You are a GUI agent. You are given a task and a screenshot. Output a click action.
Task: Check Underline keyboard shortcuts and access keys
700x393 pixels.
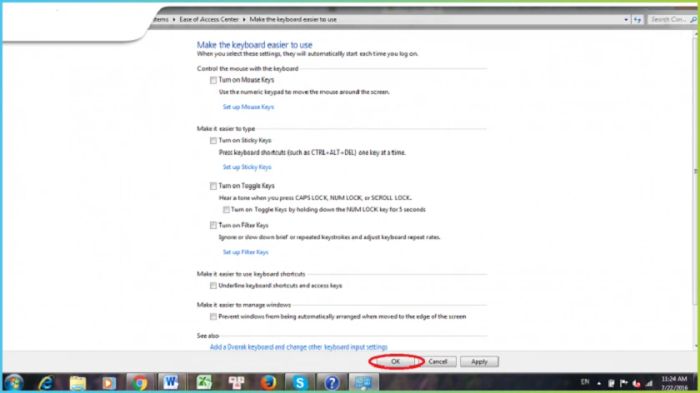click(213, 286)
